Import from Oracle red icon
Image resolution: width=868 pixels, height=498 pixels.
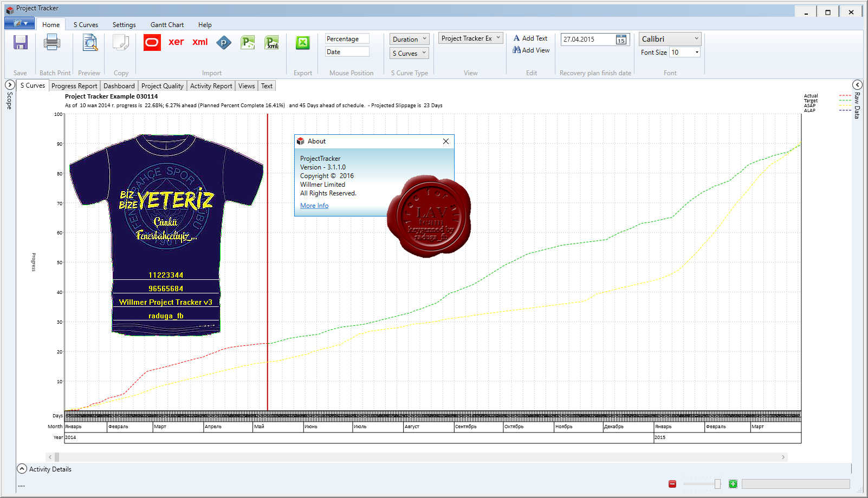click(x=152, y=42)
